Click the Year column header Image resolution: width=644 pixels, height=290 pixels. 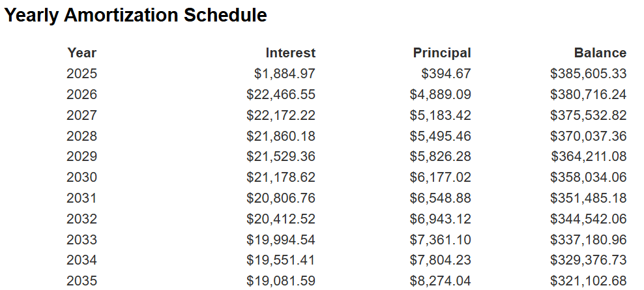click(x=81, y=53)
